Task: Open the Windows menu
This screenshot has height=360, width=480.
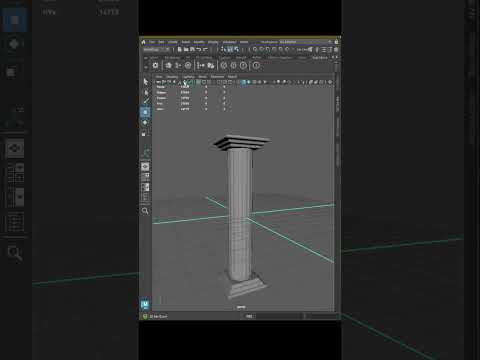Action: click(x=229, y=42)
